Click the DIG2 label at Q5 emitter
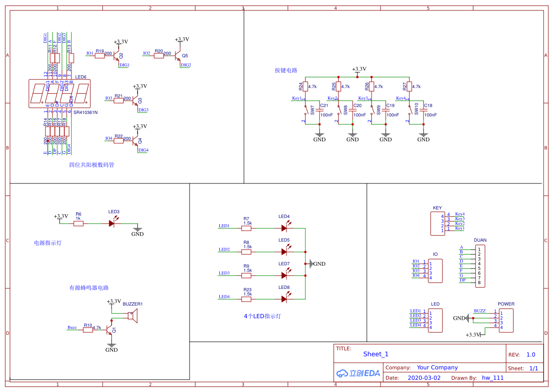The height and width of the screenshot is (392, 554). coord(186,65)
